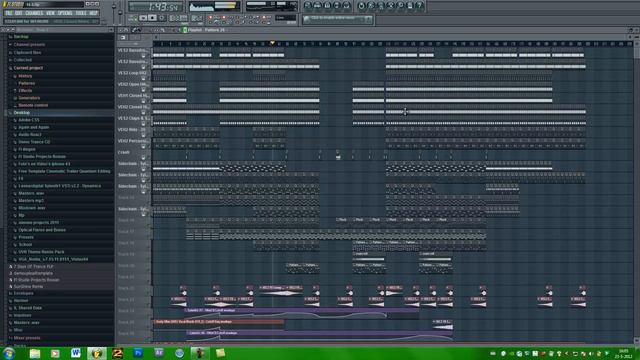This screenshot has width=640, height=360.
Task: Open Windows Explorer from taskbar
Action: tap(35, 353)
